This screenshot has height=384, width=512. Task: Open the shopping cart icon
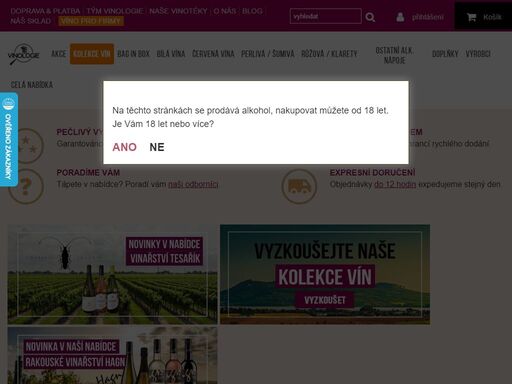[472, 17]
